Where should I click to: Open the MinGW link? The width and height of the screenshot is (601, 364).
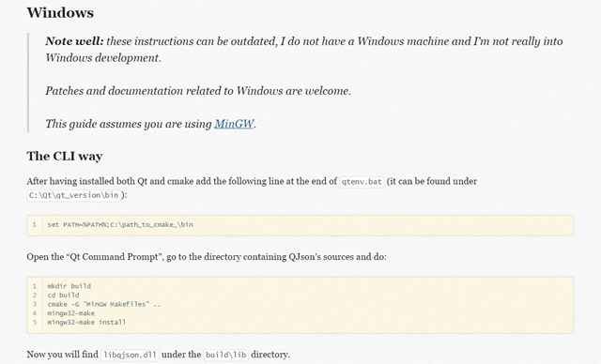234,124
